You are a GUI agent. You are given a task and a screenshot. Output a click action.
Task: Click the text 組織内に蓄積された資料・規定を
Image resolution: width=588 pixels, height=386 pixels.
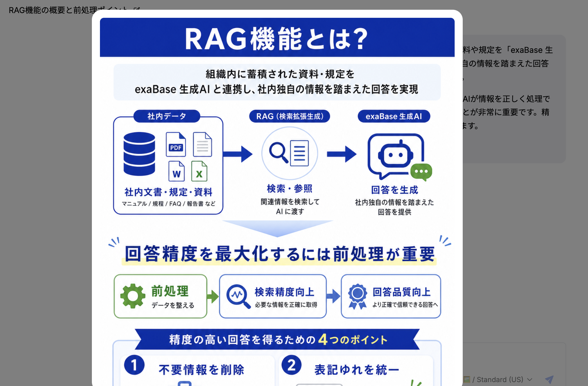(280, 74)
